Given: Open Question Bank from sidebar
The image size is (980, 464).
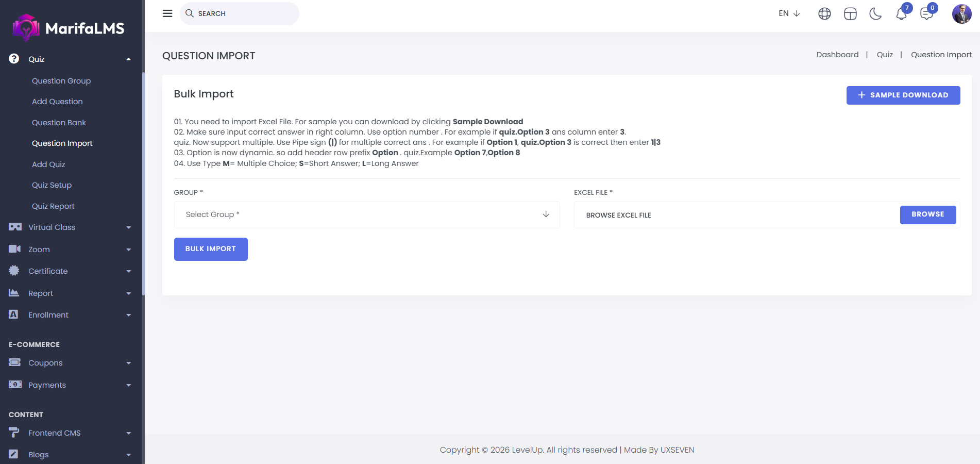Looking at the screenshot, I should pos(59,123).
